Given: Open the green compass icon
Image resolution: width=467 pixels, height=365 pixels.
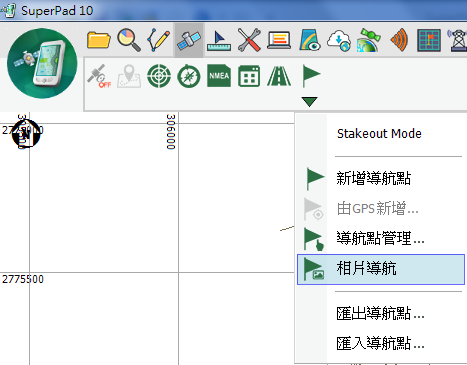Looking at the screenshot, I should 189,77.
